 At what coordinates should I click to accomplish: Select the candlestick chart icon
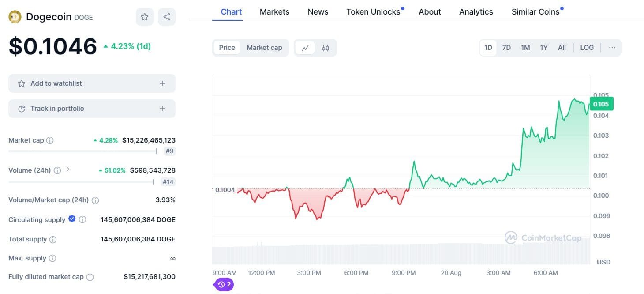pos(325,47)
